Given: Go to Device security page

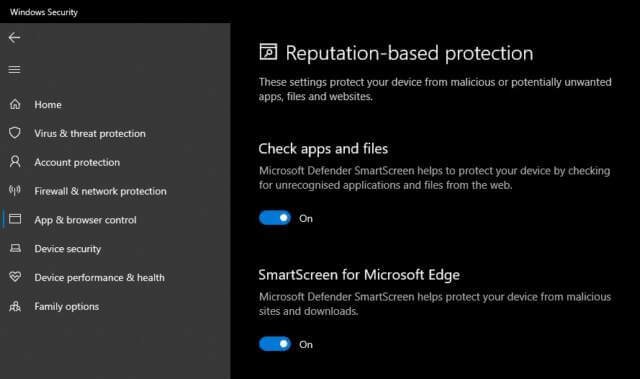Looking at the screenshot, I should (x=67, y=249).
